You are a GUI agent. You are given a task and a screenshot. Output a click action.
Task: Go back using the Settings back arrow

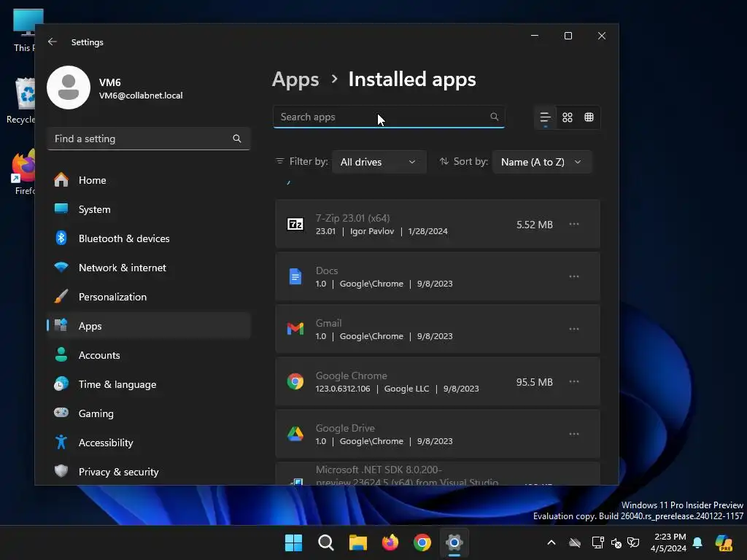(x=53, y=42)
